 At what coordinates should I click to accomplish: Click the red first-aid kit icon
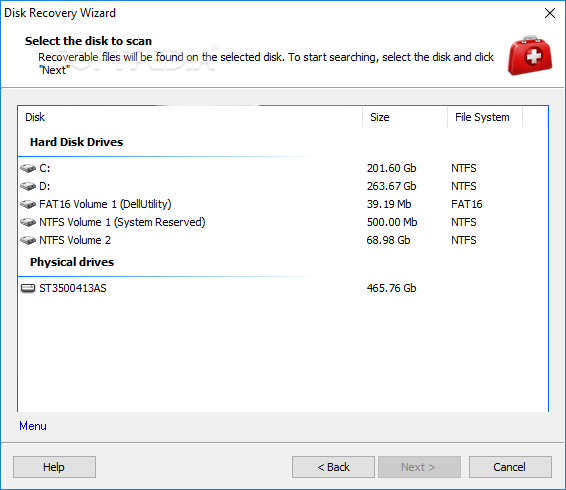(x=530, y=55)
